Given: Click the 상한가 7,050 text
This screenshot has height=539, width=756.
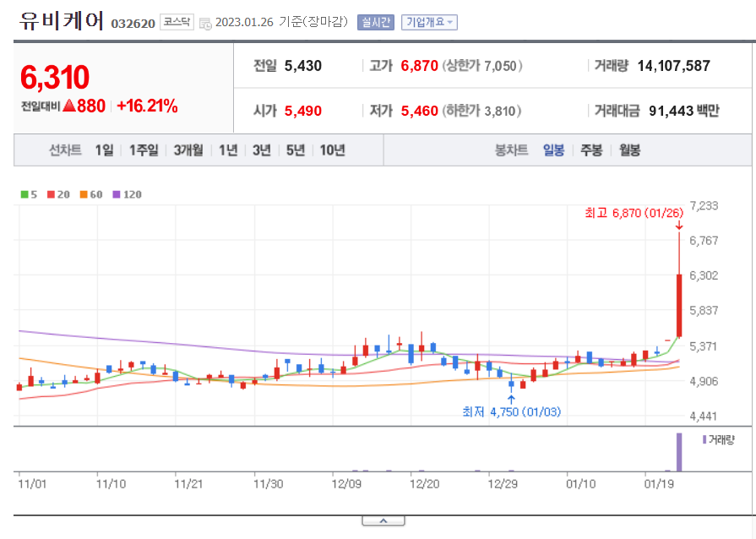Looking at the screenshot, I should click(482, 66).
